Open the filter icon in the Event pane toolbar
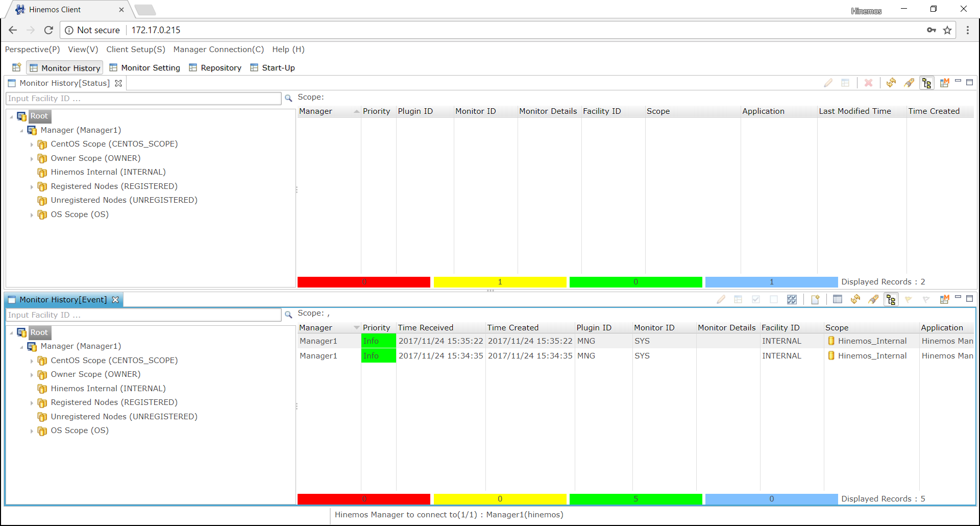Screen dimensions: 980x526 pyautogui.click(x=873, y=299)
